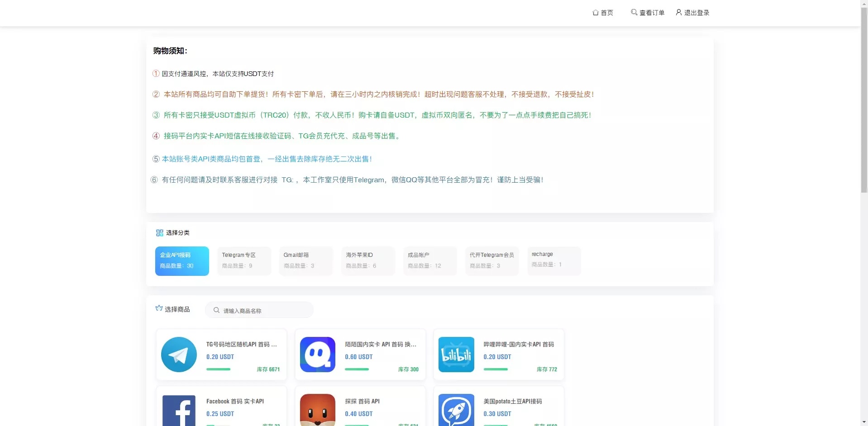Click the bilibili TV logo icon
Screen dimensions: 868x426
pos(456,355)
